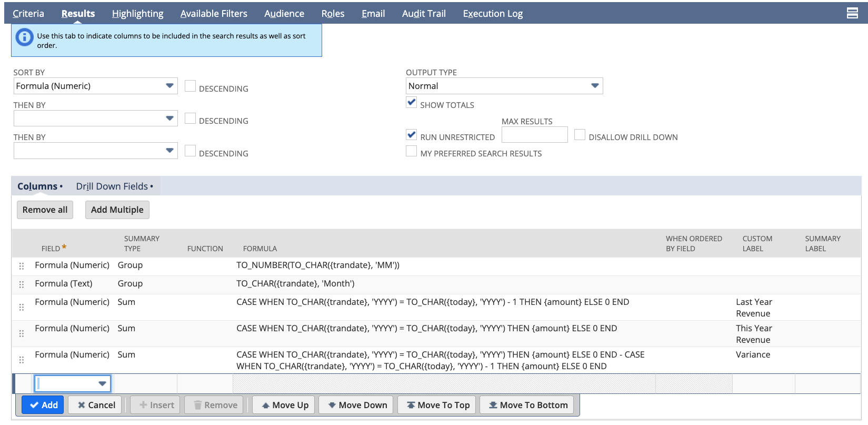This screenshot has height=425, width=868.
Task: Open the new row Field dropdown
Action: [x=73, y=383]
